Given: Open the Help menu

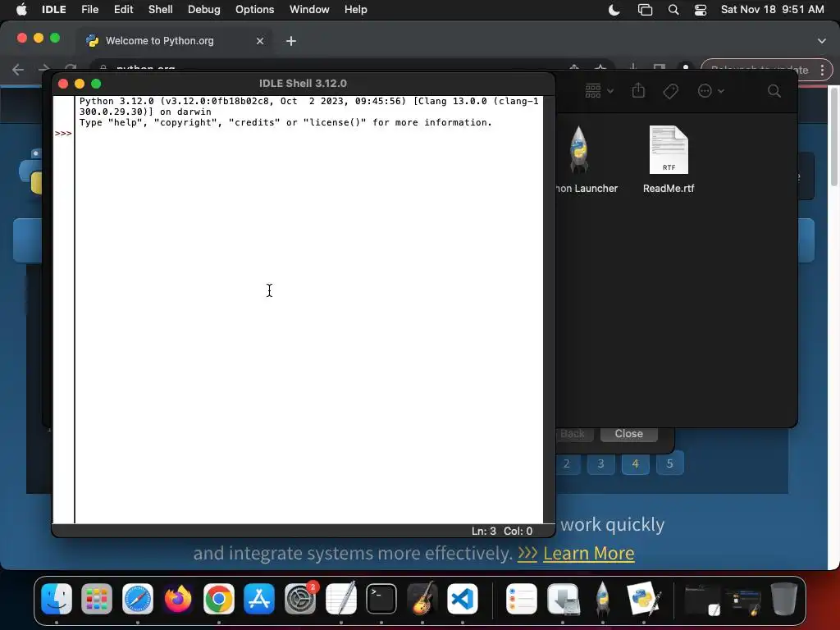Looking at the screenshot, I should [x=356, y=10].
